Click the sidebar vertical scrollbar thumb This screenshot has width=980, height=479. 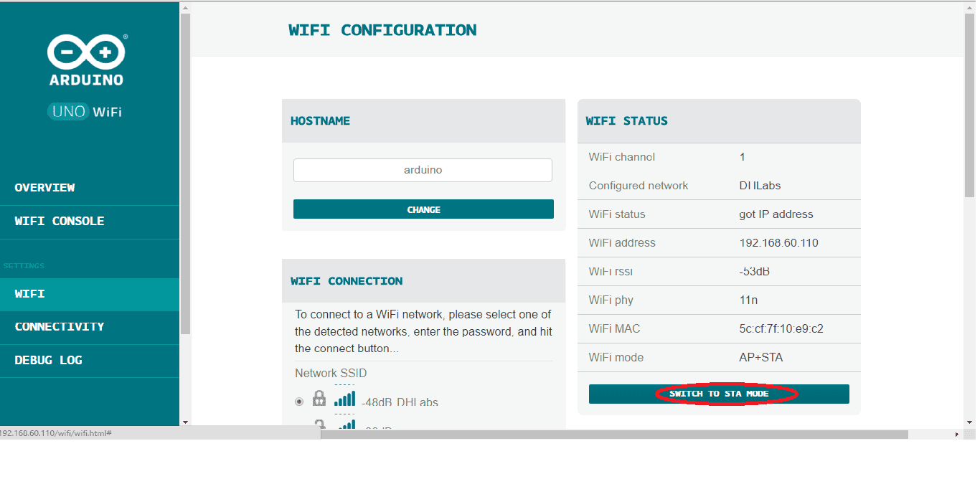coord(185,172)
